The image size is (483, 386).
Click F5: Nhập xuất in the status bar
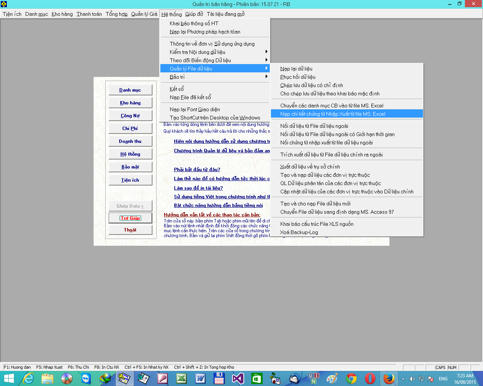(49, 367)
